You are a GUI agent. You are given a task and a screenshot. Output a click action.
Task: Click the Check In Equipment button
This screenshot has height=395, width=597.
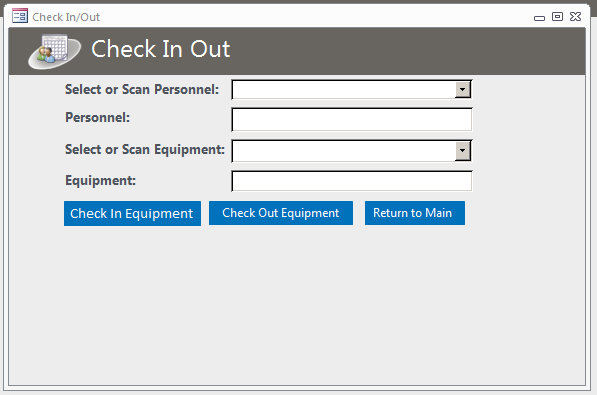[132, 214]
